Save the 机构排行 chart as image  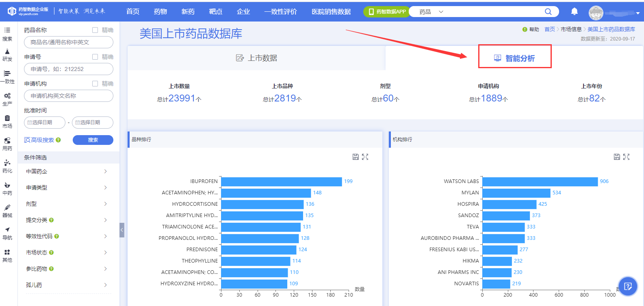617,157
